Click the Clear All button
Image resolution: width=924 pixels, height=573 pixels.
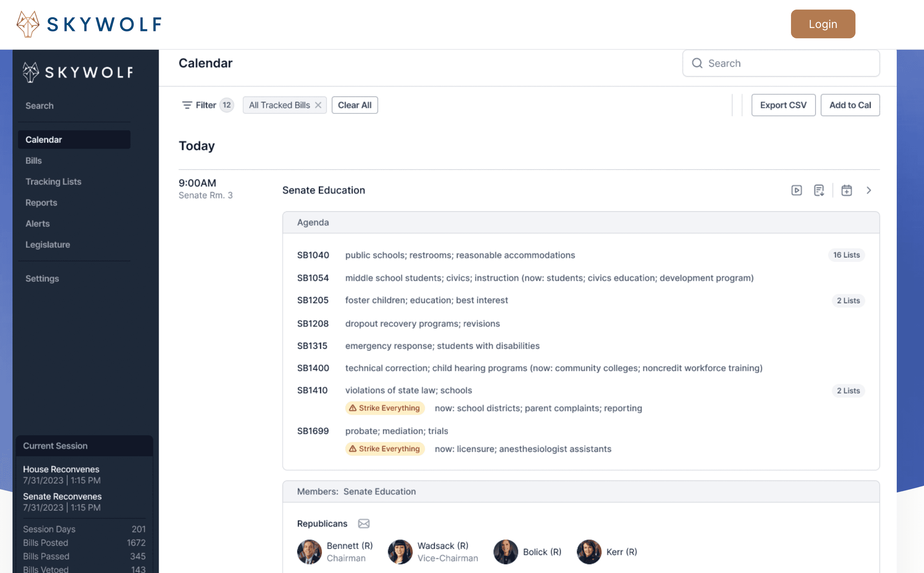pyautogui.click(x=354, y=105)
